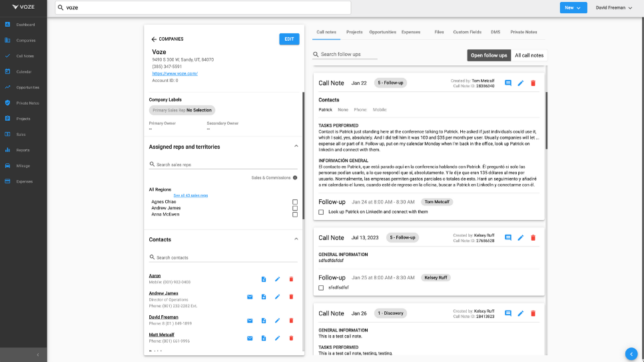Delete the Jul 13, 2023 call note
The height and width of the screenshot is (362, 644).
pos(533,238)
